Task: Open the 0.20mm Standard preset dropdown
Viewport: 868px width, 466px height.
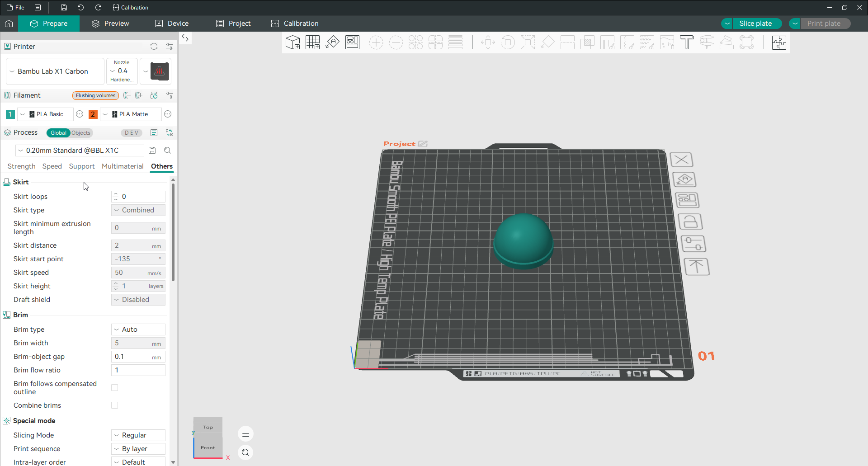Action: (80, 150)
